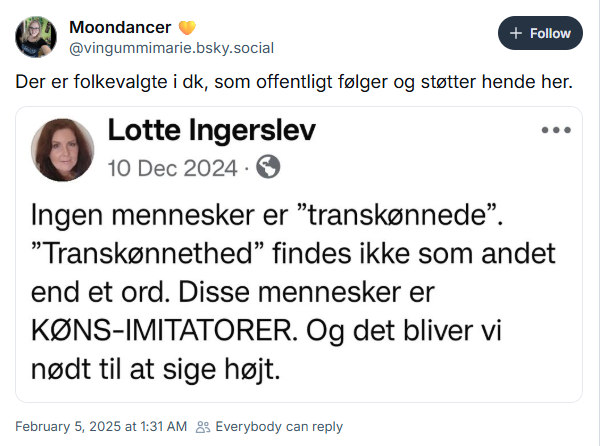The width and height of the screenshot is (601, 446).
Task: Click the Follow button
Action: pyautogui.click(x=540, y=33)
